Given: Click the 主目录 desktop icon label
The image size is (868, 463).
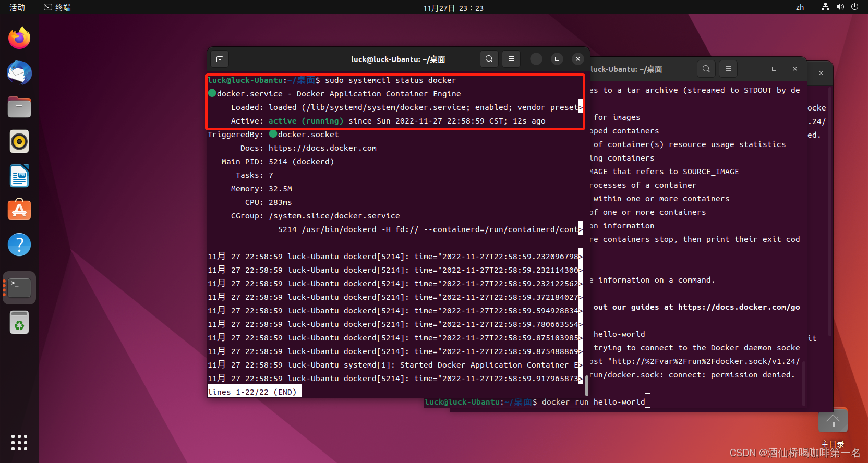Looking at the screenshot, I should click(x=833, y=444).
